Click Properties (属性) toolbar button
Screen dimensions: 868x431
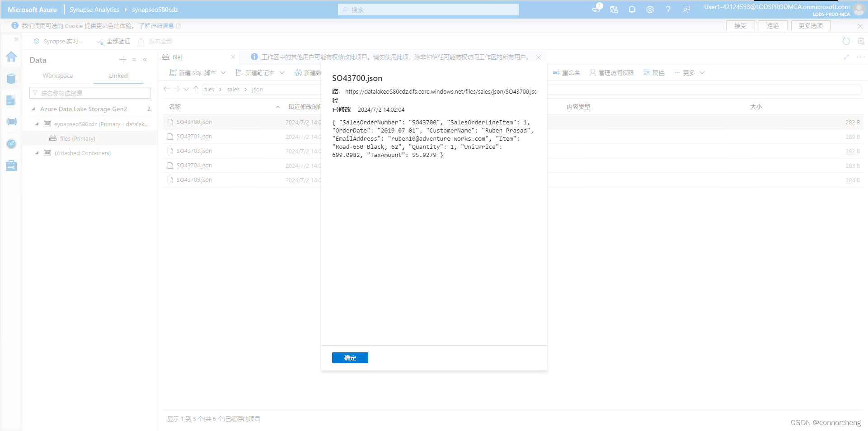[x=654, y=72]
